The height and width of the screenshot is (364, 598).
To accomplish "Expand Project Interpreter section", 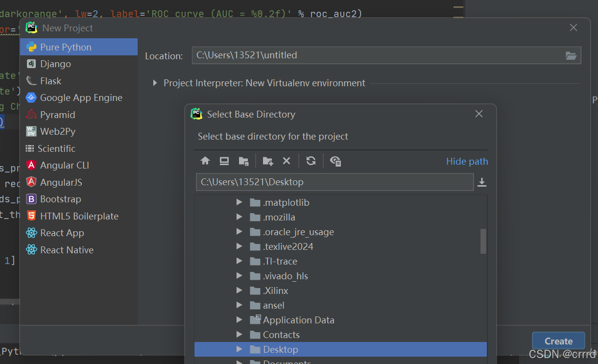I will [x=155, y=83].
